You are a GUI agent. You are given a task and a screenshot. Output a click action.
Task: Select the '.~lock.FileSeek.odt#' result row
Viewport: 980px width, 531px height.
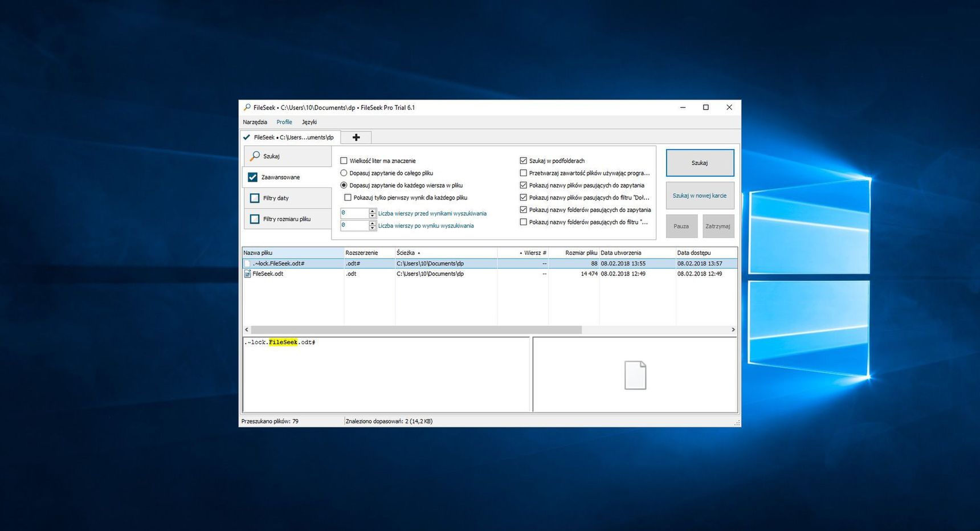point(489,264)
